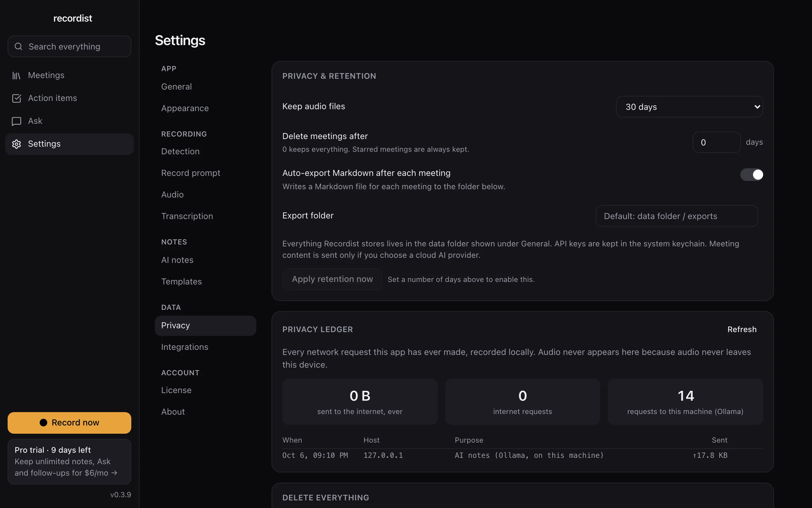Click Apply retention now button
The image size is (812, 508).
click(x=332, y=279)
